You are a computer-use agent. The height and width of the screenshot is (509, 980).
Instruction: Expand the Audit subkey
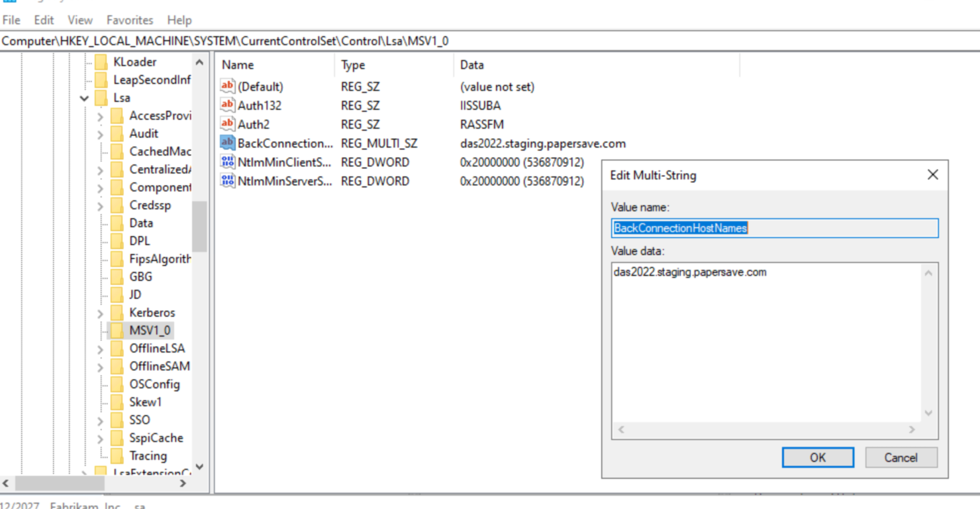coord(100,134)
